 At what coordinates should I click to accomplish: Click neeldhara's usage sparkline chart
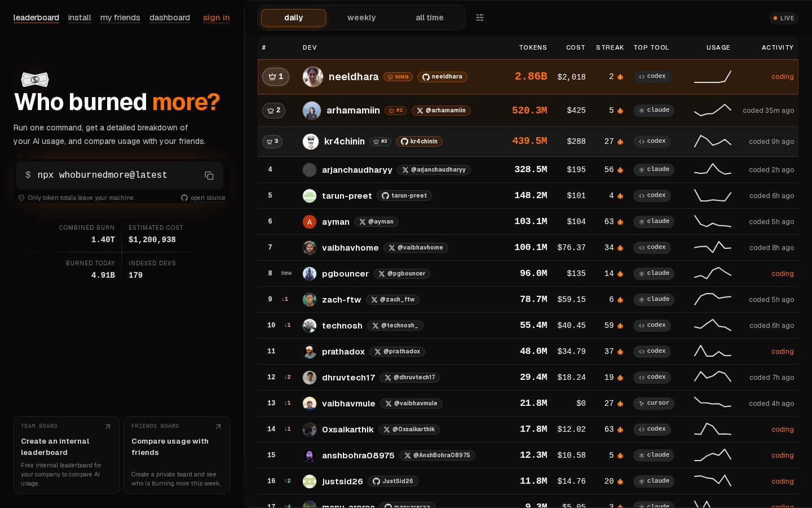713,76
